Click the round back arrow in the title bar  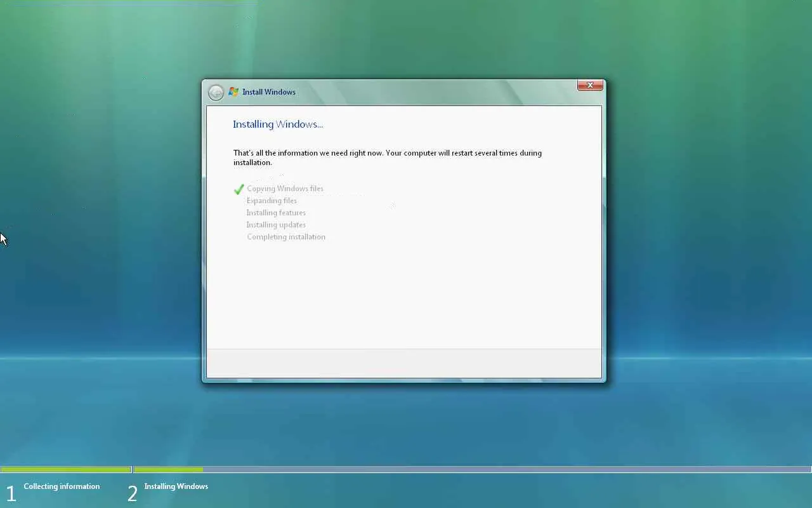pyautogui.click(x=216, y=93)
